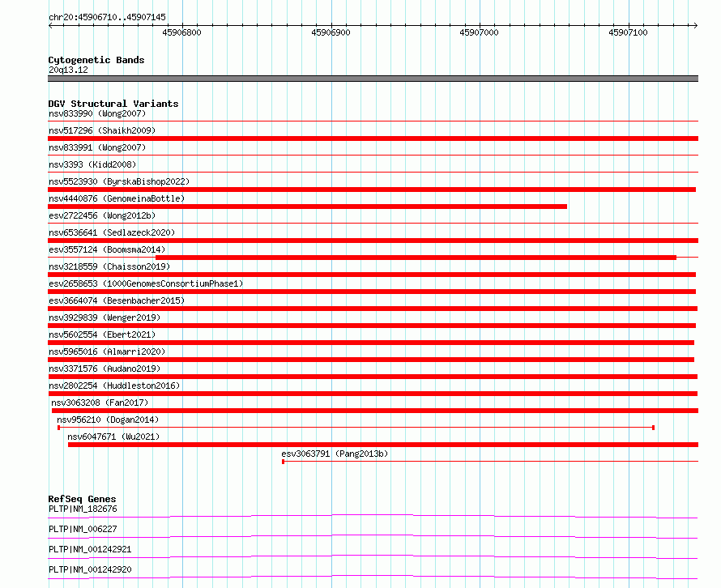Viewport: 721px width, 588px height.
Task: Select the nsv517296 (Shaikh2009) variant label
Action: 102,130
